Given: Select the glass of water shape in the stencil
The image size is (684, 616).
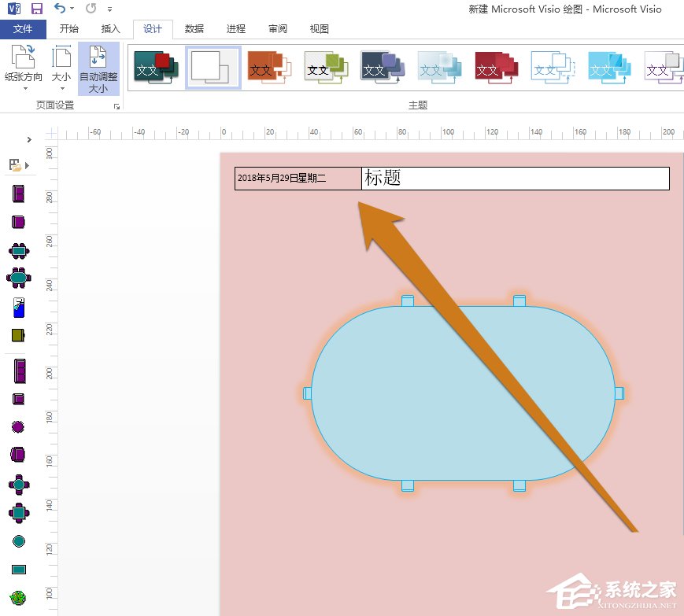Looking at the screenshot, I should [x=17, y=308].
